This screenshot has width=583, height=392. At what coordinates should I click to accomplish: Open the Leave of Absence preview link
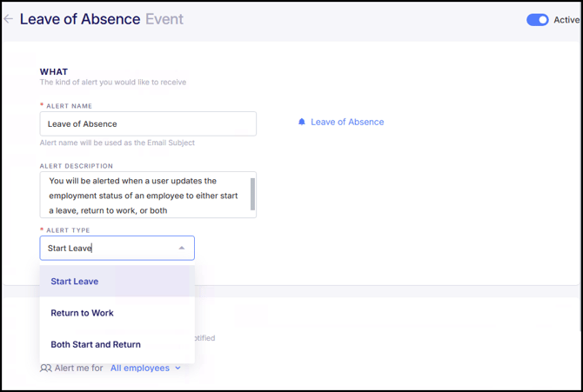(347, 122)
